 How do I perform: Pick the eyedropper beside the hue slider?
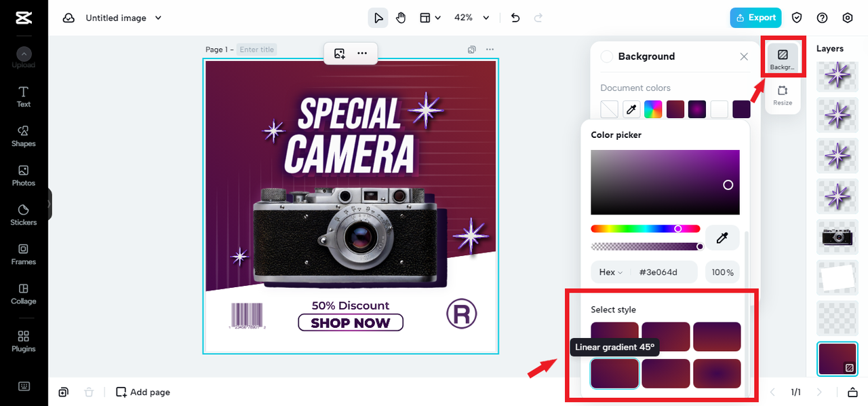(723, 238)
